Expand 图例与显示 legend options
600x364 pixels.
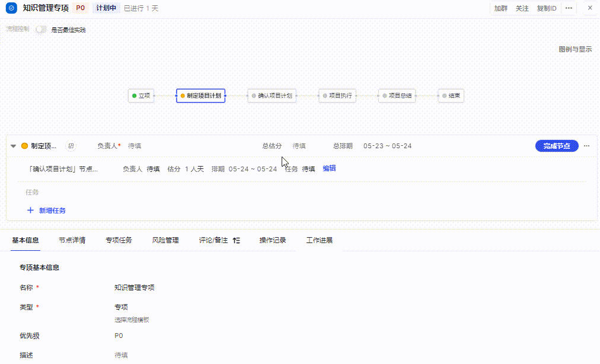click(x=575, y=49)
